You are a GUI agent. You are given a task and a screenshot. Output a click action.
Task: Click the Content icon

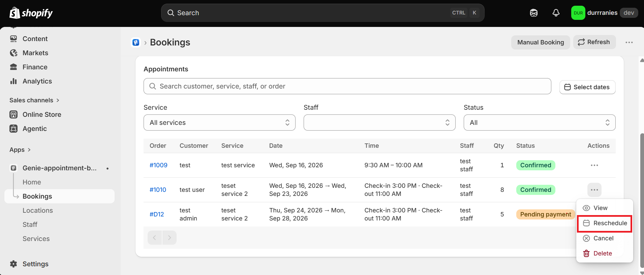13,39
